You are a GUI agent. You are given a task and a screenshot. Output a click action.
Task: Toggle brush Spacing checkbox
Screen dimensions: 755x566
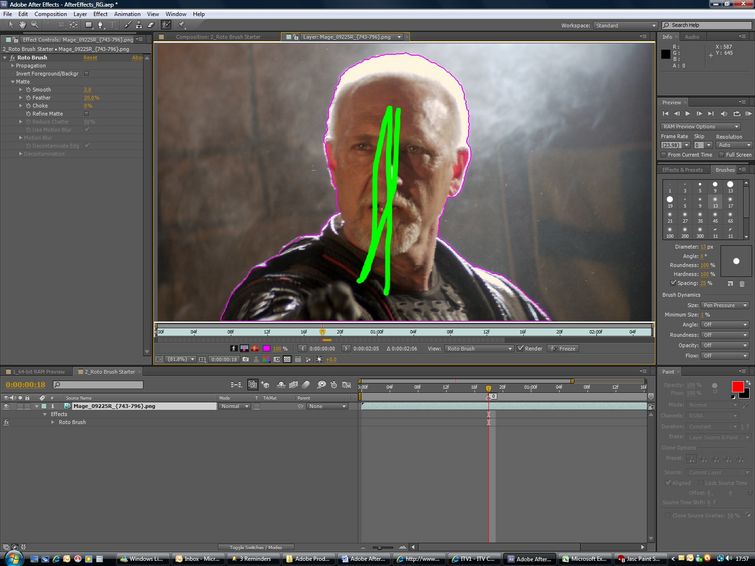point(673,283)
